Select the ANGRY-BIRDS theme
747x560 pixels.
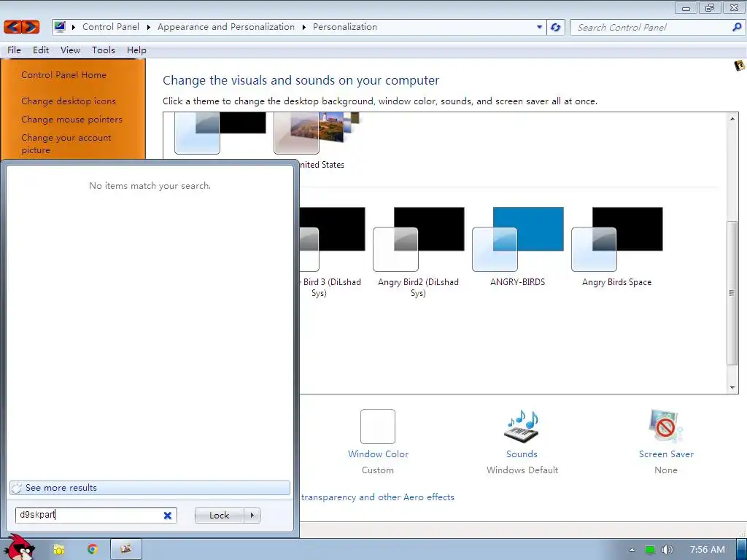tap(518, 246)
